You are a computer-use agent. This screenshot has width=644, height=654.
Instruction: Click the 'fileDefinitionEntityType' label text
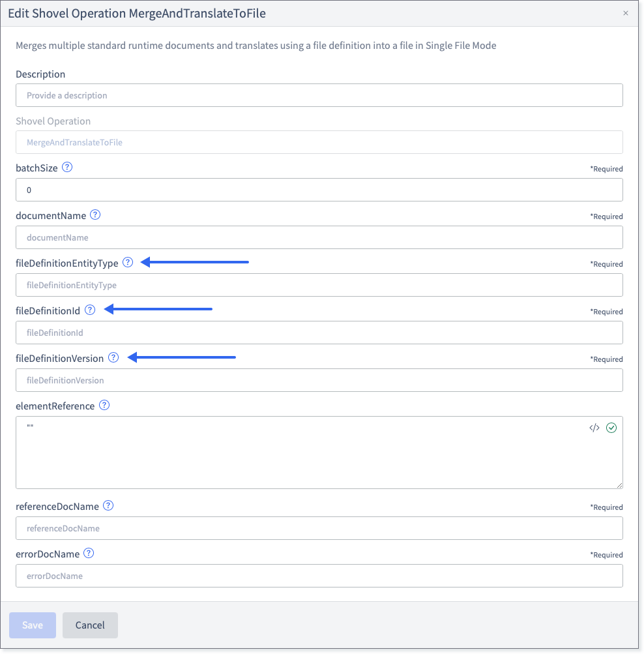(x=67, y=263)
